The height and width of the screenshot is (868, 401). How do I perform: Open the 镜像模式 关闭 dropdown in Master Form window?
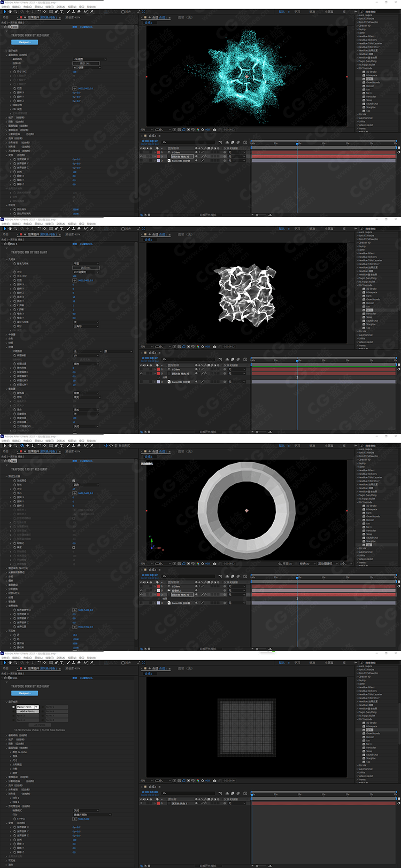coord(86,810)
